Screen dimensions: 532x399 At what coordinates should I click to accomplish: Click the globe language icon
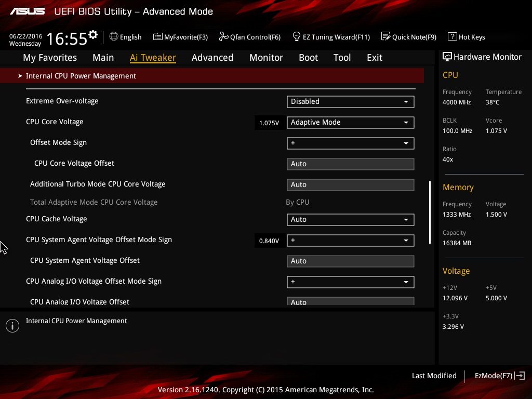[114, 36]
